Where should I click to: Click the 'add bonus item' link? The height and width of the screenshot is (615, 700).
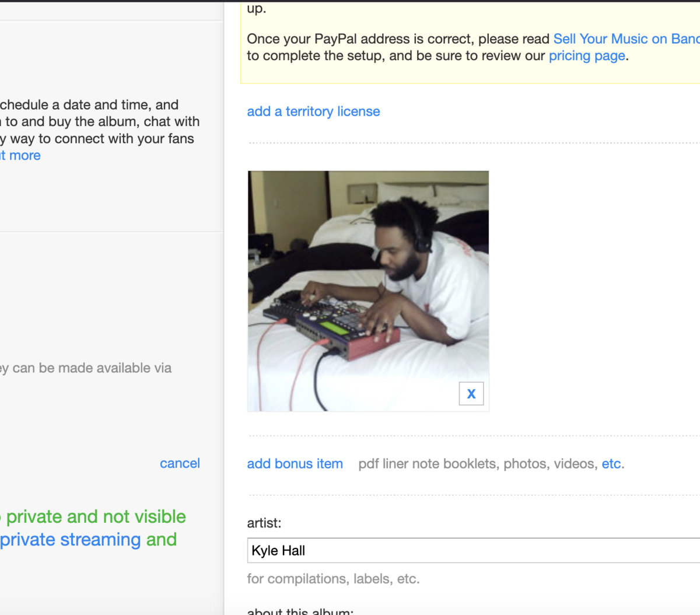click(x=295, y=464)
